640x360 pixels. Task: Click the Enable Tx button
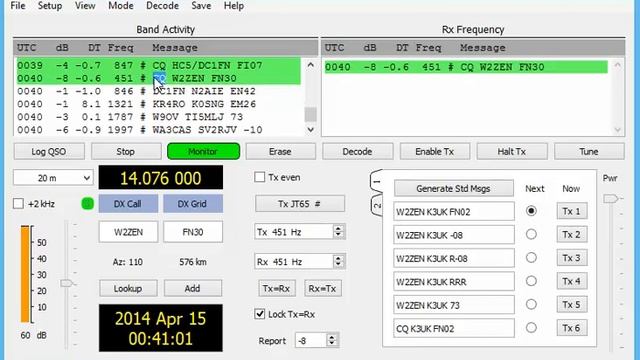[x=434, y=151]
